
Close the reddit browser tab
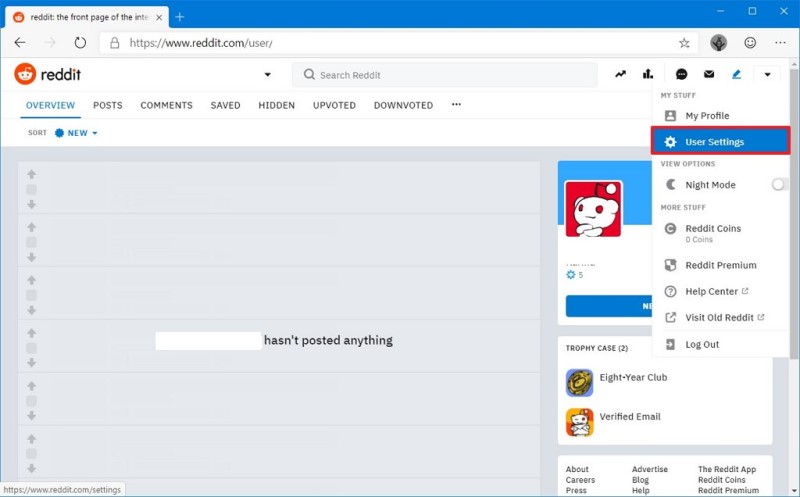point(159,17)
